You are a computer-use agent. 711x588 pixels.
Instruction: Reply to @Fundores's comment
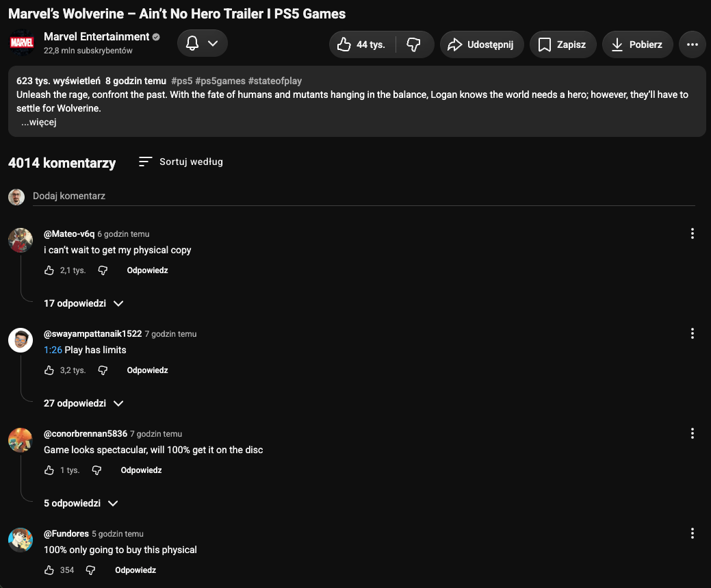[x=135, y=570]
